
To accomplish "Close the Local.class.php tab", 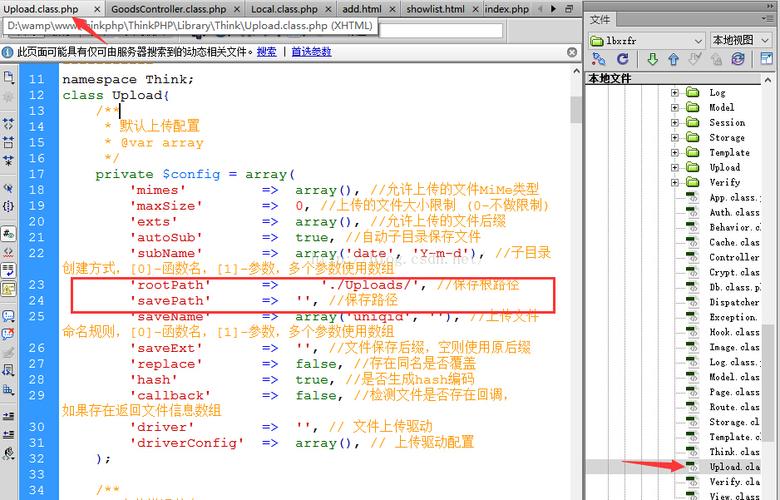I will pyautogui.click(x=328, y=9).
